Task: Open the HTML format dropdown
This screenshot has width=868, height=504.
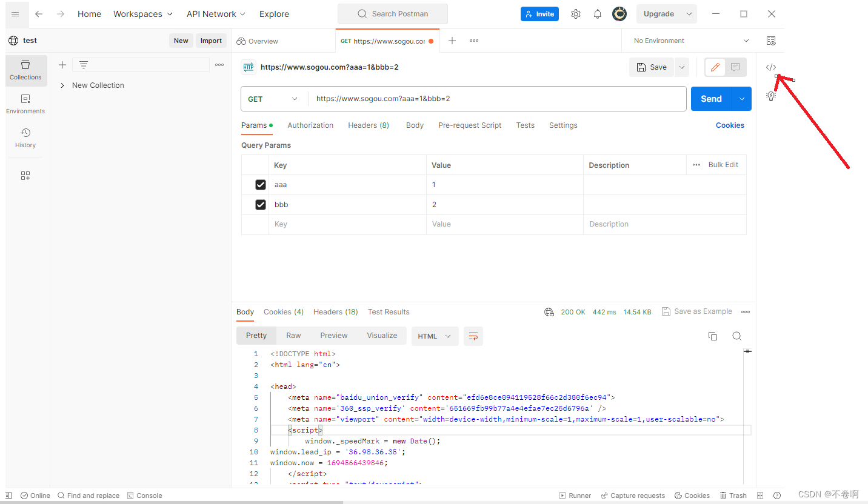Action: coord(435,336)
